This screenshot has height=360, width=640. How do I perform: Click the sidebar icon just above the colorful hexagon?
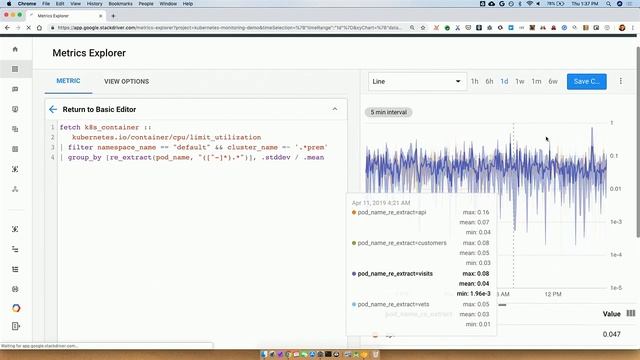tap(15, 289)
